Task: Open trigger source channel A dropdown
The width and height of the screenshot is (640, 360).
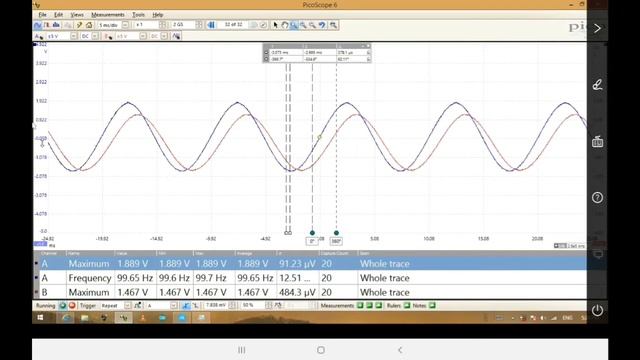Action: [x=174, y=305]
